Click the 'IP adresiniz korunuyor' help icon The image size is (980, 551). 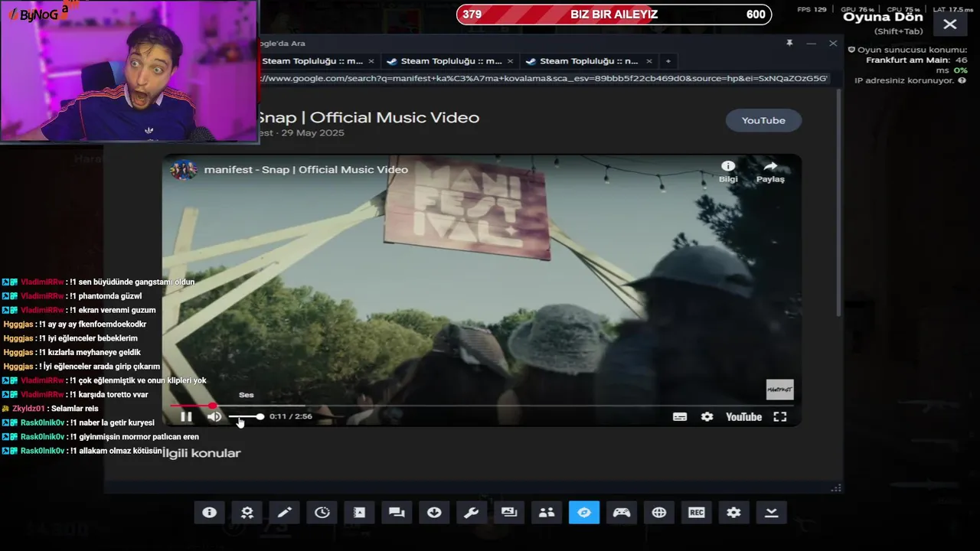coord(962,80)
